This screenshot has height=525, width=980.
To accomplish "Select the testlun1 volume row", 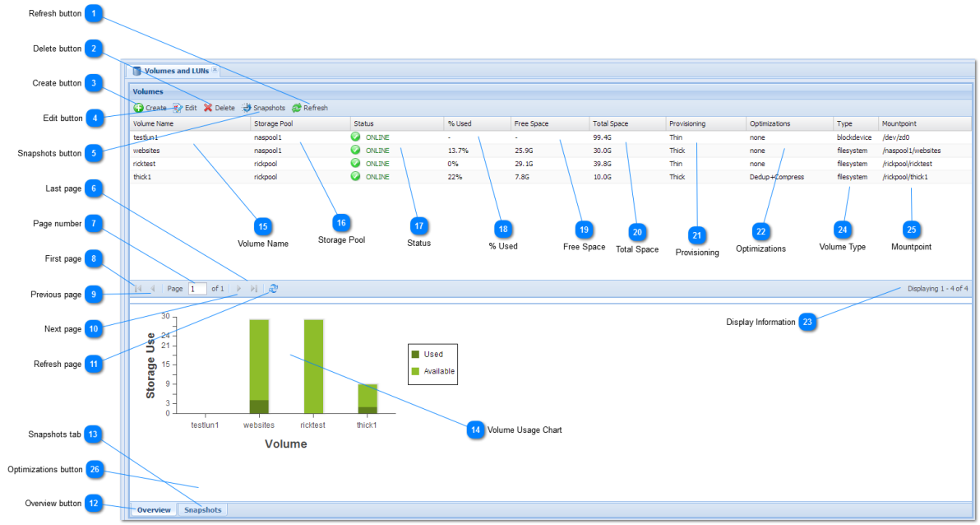I will tap(551, 137).
